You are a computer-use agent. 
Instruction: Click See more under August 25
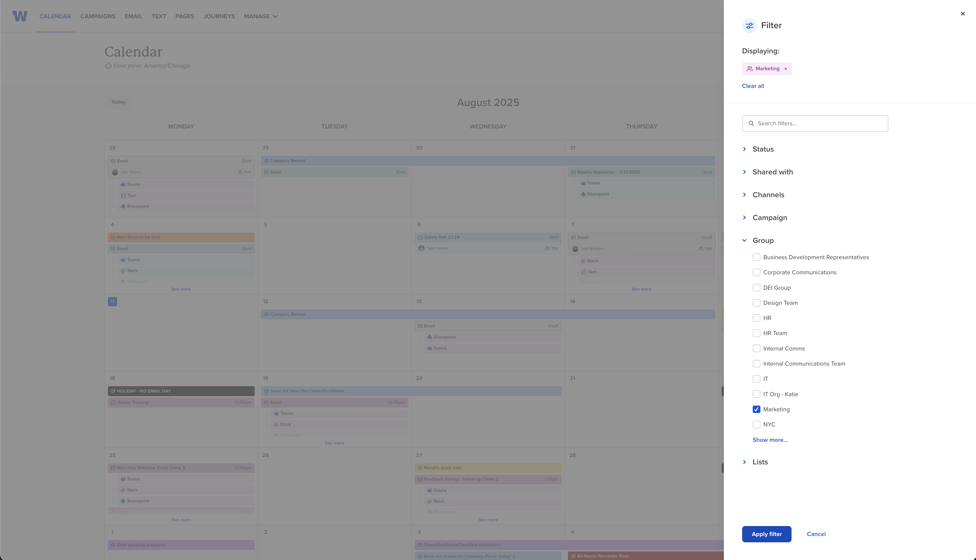(181, 520)
